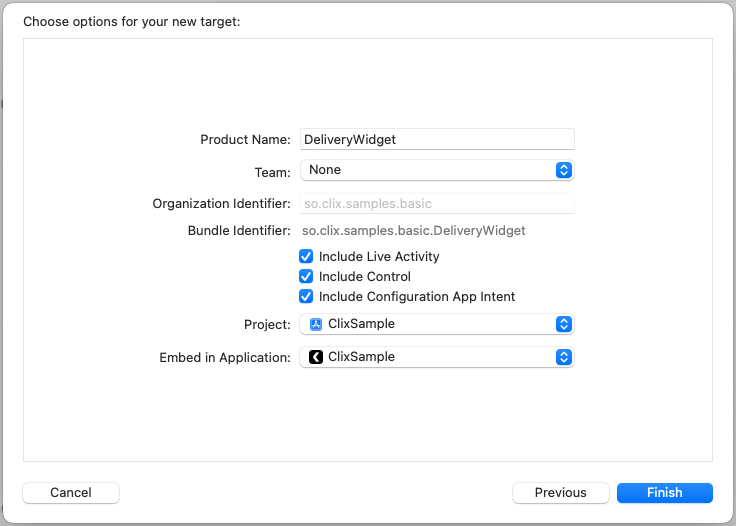Uncheck Include Live Activity
The width and height of the screenshot is (736, 526).
[306, 256]
